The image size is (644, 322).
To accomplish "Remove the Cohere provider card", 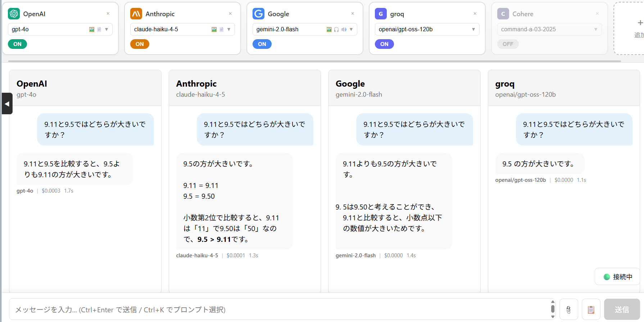I will 597,14.
